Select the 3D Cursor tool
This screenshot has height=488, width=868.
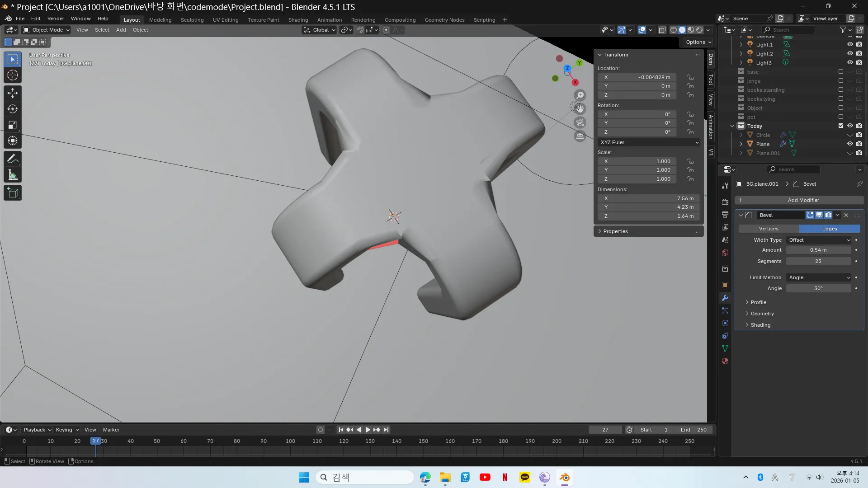click(x=13, y=75)
